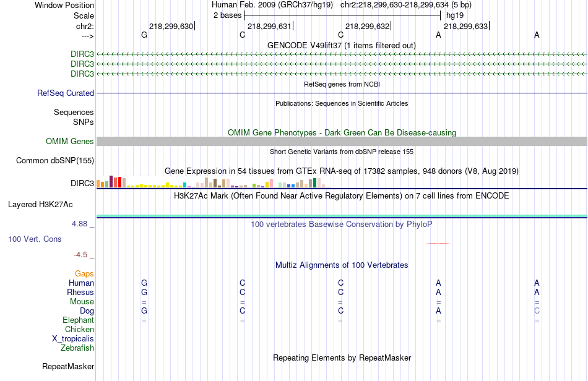This screenshot has width=588, height=381.
Task: Select the Mouse species label
Action: coord(82,302)
